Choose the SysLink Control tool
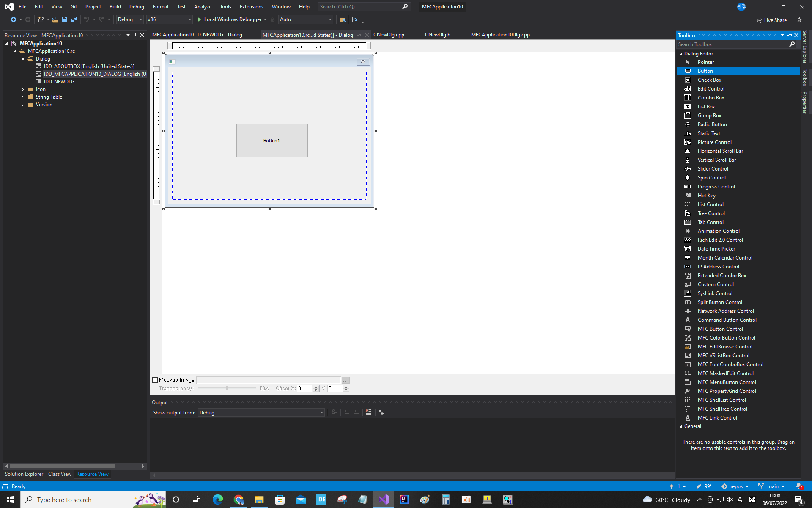This screenshot has height=508, width=812. click(x=738, y=293)
